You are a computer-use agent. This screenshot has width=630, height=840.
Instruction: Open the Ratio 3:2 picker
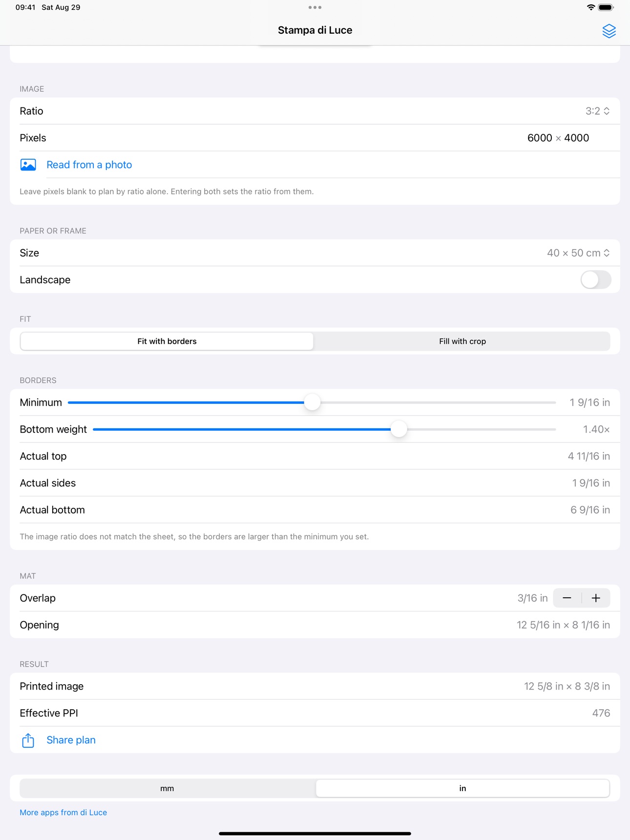(597, 111)
